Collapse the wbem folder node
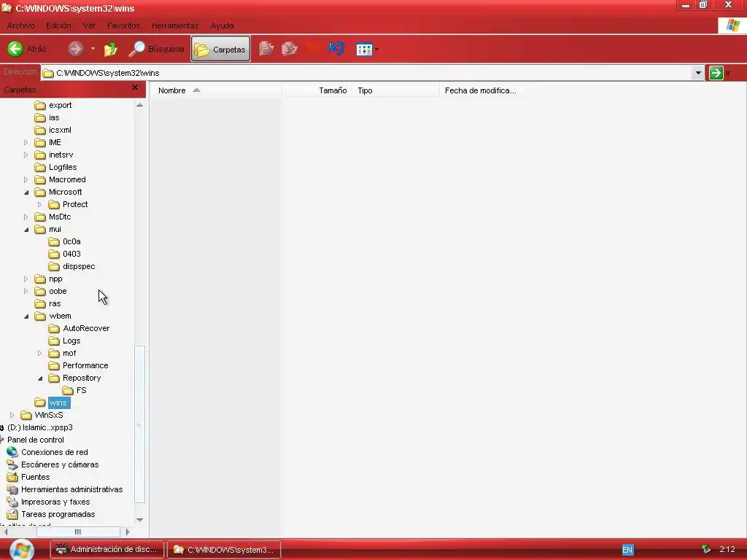Screen dimensions: 747x560 tap(26, 316)
